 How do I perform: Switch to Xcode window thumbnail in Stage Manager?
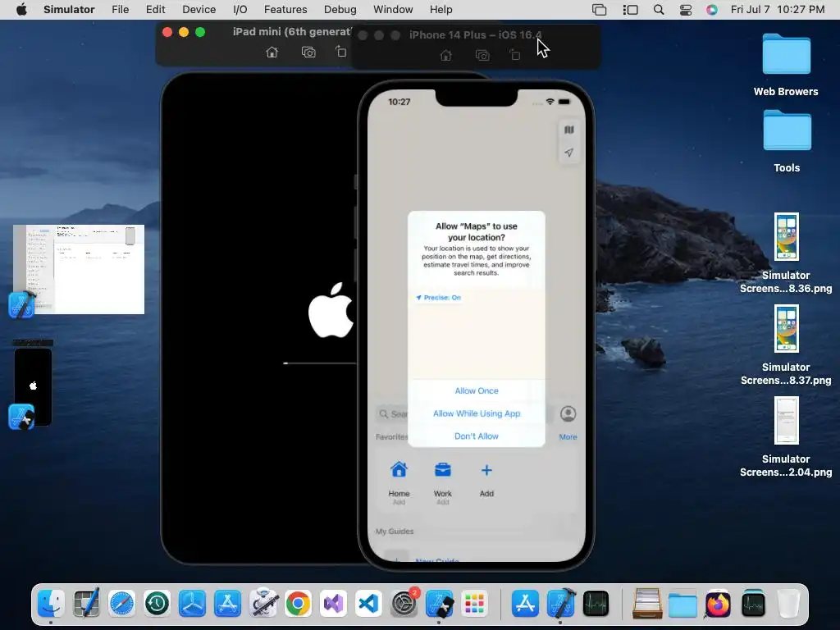(x=79, y=269)
